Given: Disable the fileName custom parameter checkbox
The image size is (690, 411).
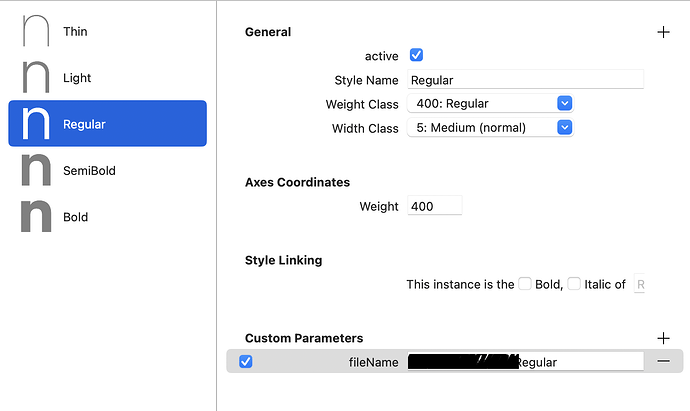Looking at the screenshot, I should pos(246,362).
